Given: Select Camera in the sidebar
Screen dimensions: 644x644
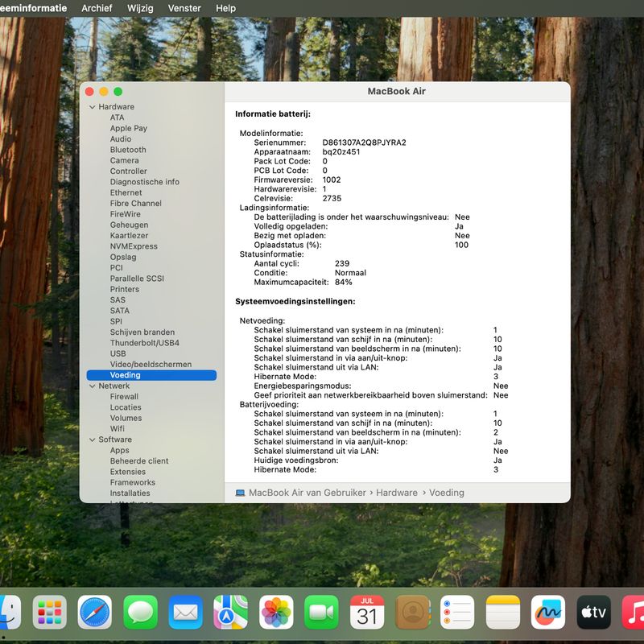Looking at the screenshot, I should (x=125, y=160).
